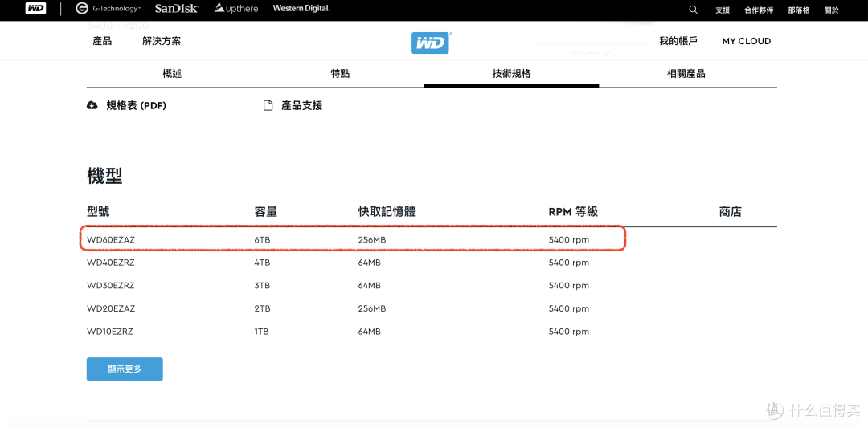Click the 2TB capacity cell

coord(262,308)
